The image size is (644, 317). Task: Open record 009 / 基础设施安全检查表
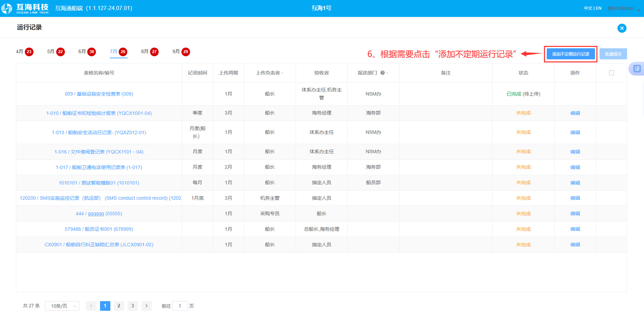click(x=99, y=94)
